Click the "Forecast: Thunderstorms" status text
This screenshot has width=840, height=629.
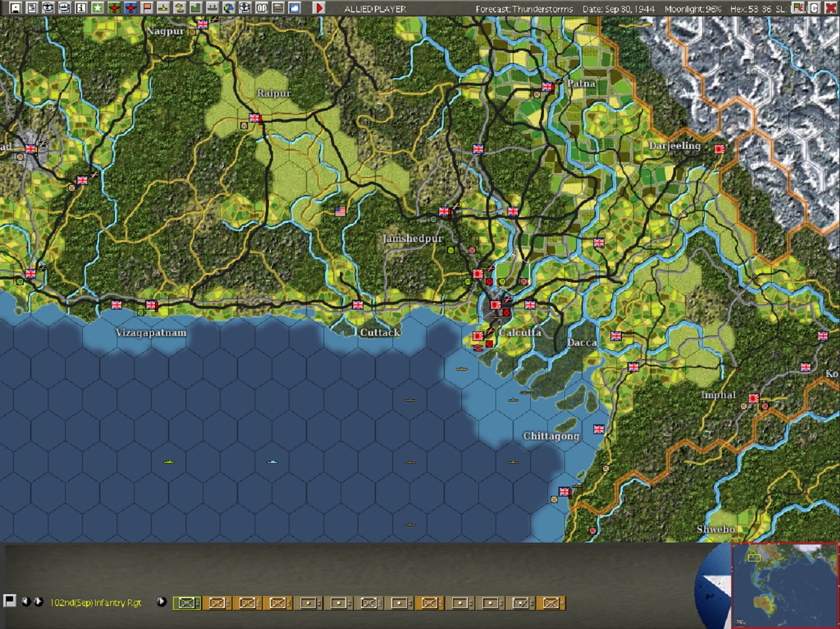point(524,9)
